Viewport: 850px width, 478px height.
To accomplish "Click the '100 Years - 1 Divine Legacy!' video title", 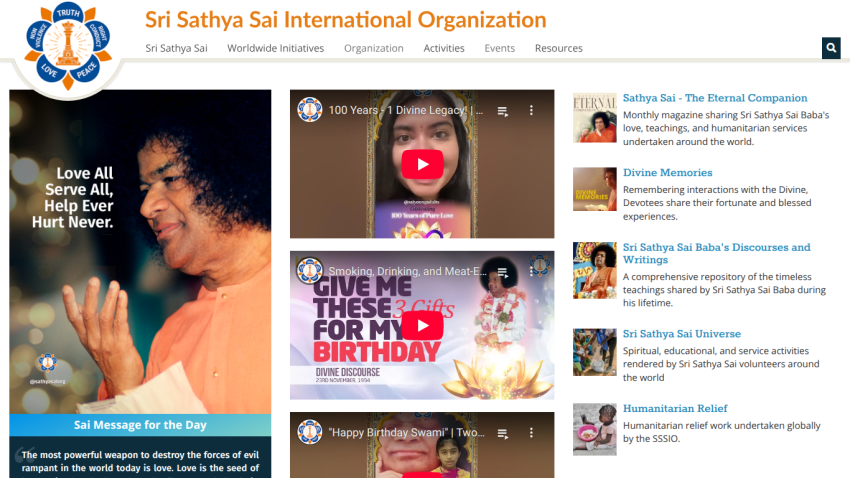I will point(405,110).
